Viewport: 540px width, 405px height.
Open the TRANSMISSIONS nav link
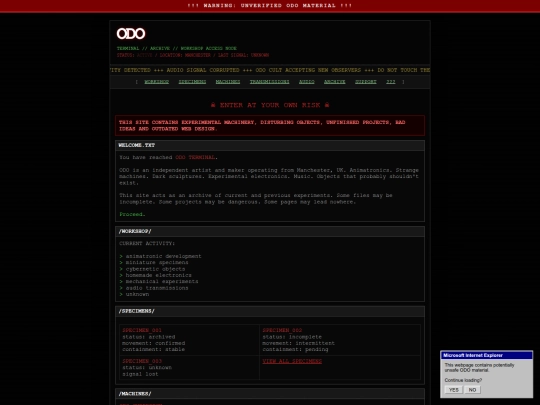click(269, 82)
